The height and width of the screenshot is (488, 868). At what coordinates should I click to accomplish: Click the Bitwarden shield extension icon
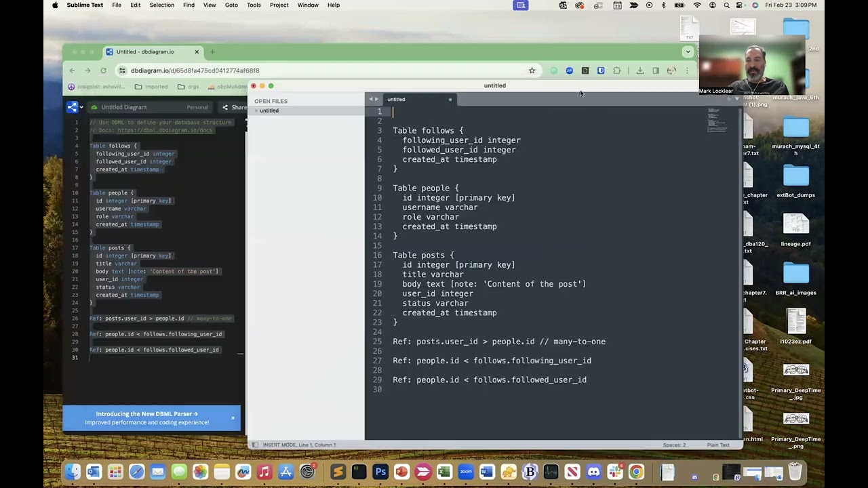click(601, 70)
